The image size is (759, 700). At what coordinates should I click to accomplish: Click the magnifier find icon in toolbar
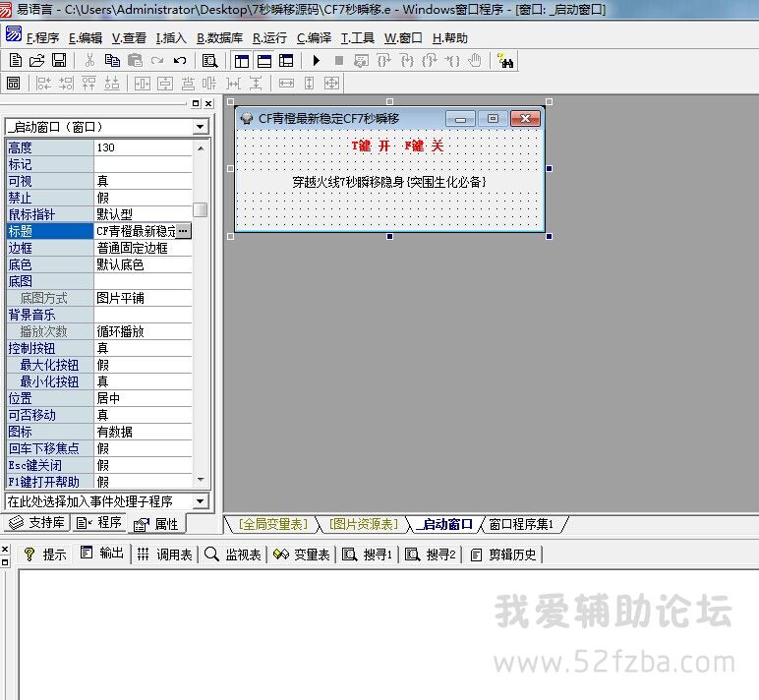pyautogui.click(x=209, y=61)
